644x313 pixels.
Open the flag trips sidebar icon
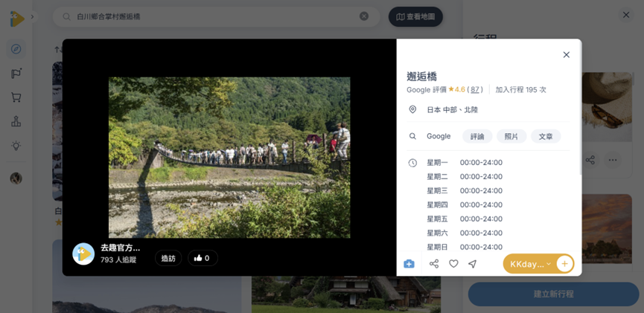[x=16, y=74]
